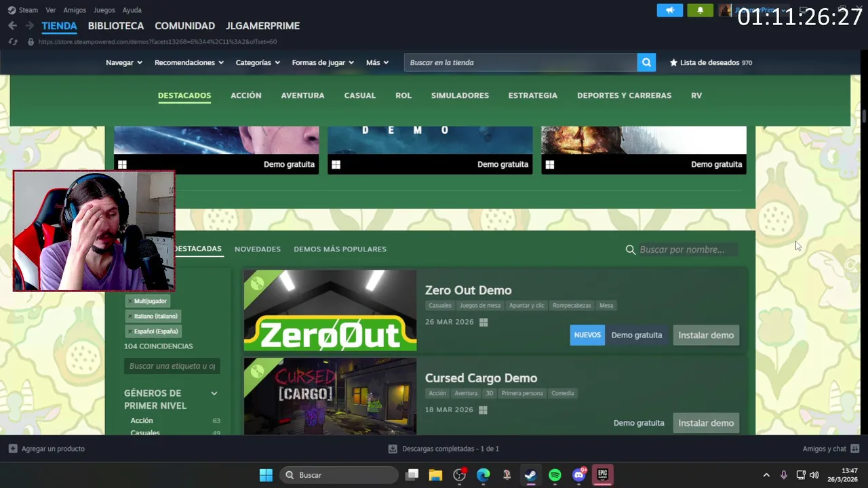Click the Buscar una etiqueta field

pos(172,366)
